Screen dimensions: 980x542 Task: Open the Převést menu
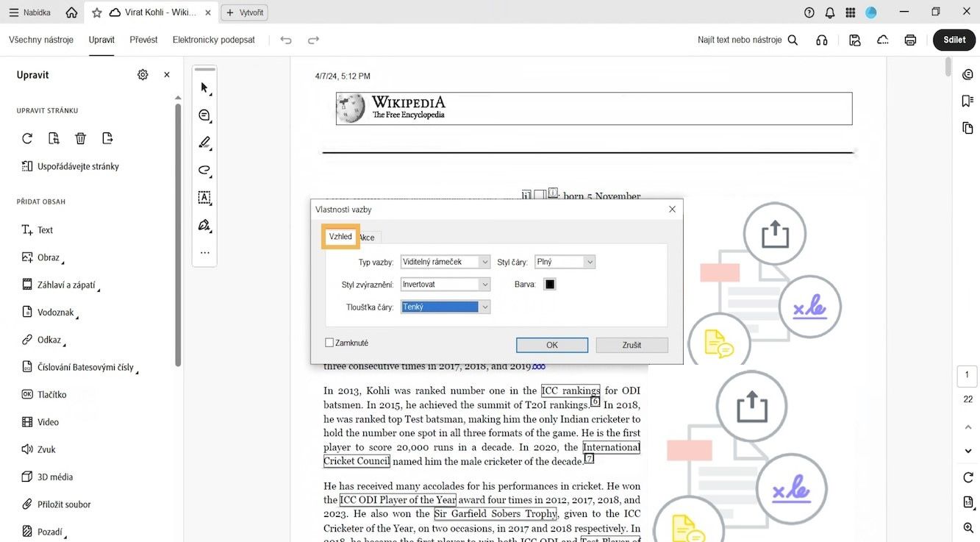(x=143, y=40)
